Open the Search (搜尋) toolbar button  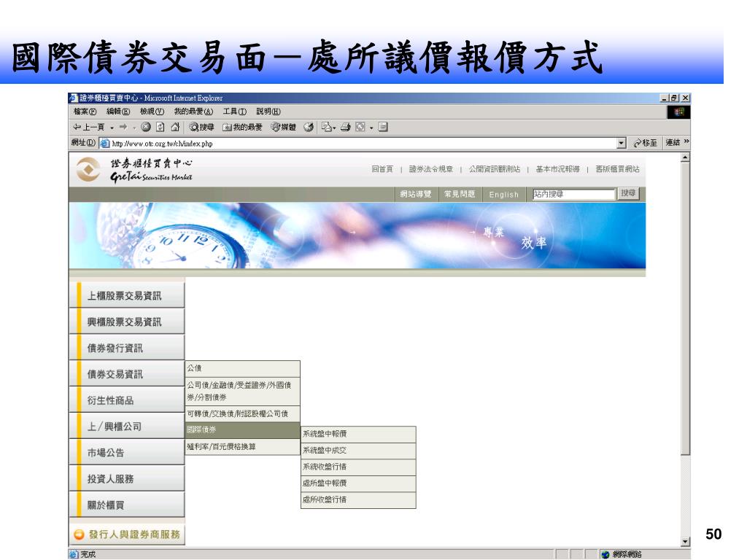(201, 127)
